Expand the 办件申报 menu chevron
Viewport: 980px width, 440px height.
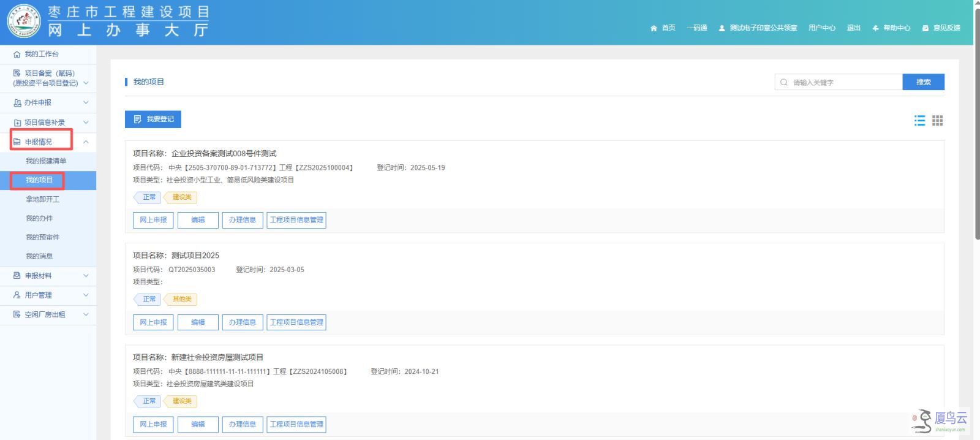click(x=86, y=102)
